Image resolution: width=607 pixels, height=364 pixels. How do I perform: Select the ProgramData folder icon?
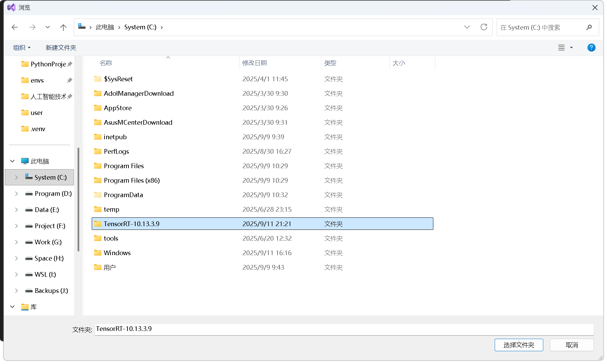(98, 195)
